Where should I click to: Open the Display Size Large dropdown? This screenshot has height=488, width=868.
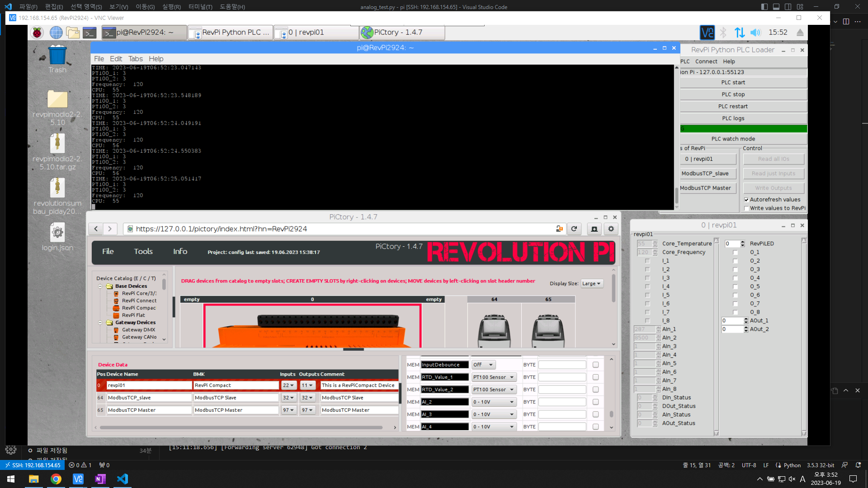coord(591,284)
